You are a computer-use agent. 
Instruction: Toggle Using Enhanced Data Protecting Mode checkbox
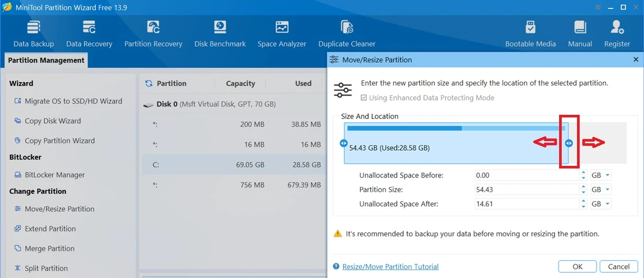click(x=364, y=98)
